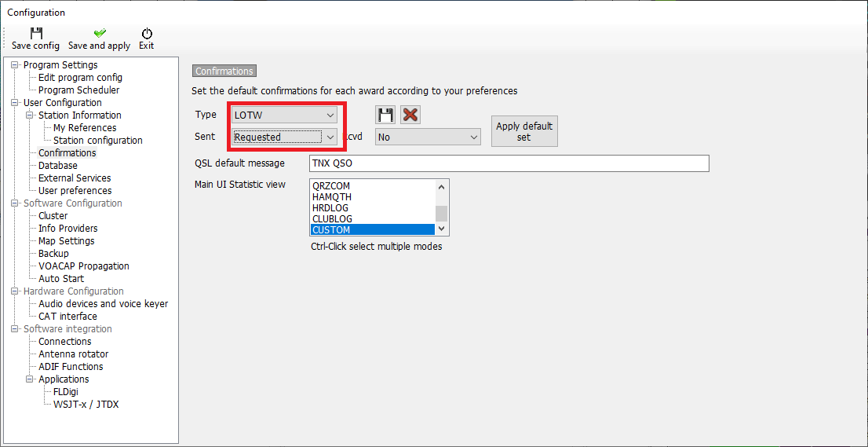Select the User Configuration tree label

(63, 102)
